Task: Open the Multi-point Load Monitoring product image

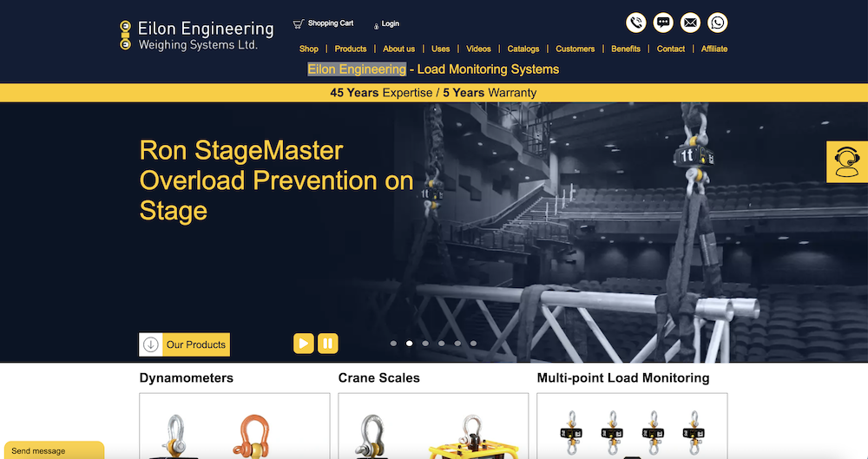Action: pos(632,426)
